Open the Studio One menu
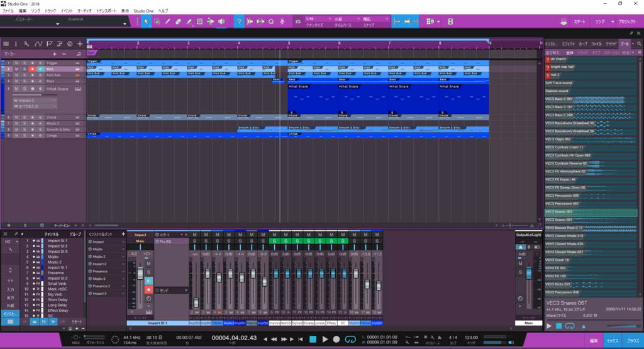Image resolution: width=644 pixels, height=349 pixels. 143,11
